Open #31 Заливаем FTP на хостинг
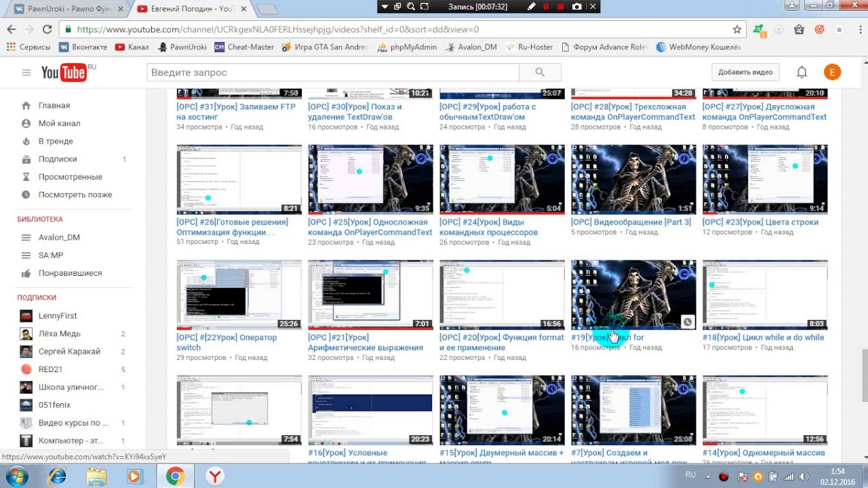This screenshot has width=868, height=488. point(236,112)
